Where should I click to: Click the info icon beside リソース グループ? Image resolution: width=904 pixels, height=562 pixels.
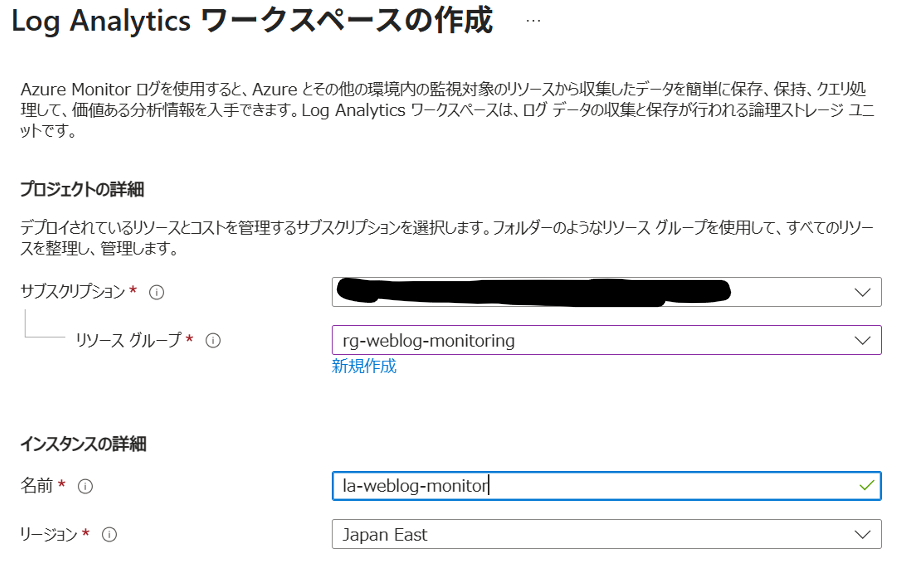[x=212, y=340]
